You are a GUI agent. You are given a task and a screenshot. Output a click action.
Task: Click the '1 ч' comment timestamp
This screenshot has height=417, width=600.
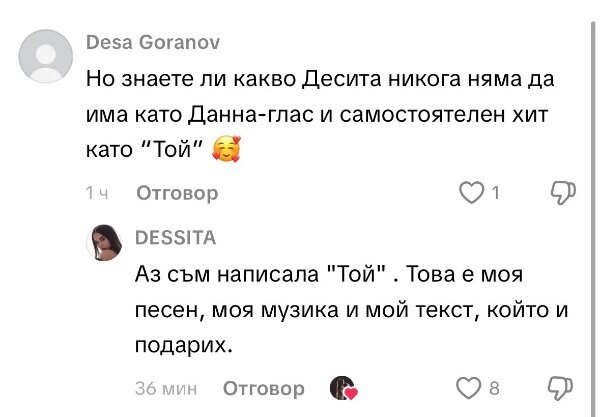[x=97, y=193]
